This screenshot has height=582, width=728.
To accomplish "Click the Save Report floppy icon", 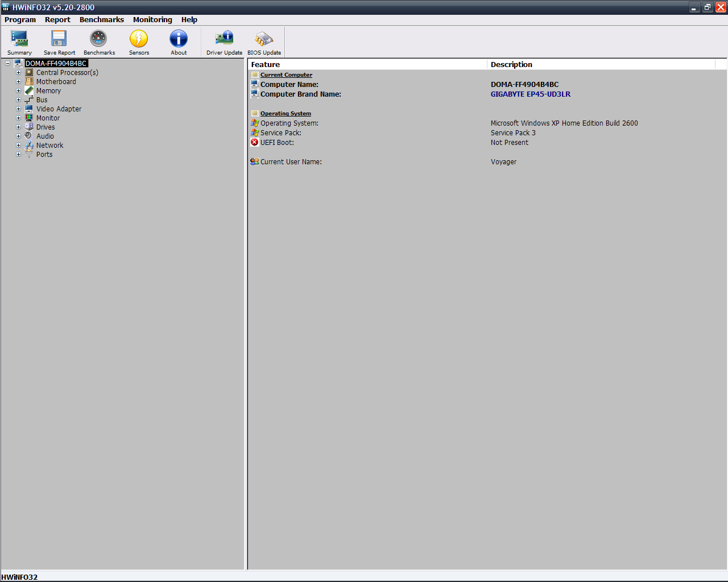I will point(59,42).
